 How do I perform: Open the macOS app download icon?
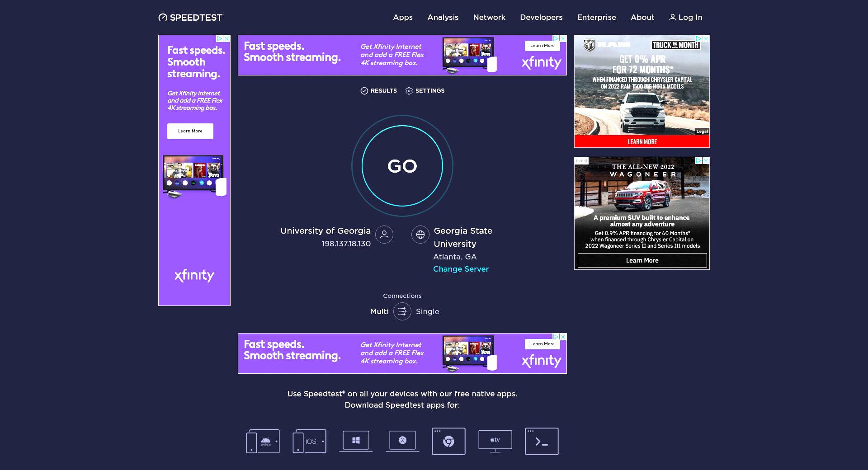(402, 441)
